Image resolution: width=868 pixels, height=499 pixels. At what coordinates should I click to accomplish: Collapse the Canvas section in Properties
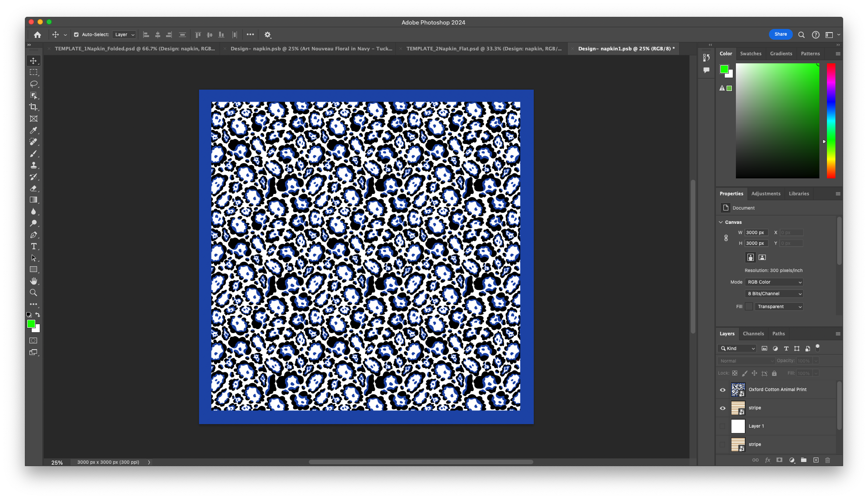[721, 222]
